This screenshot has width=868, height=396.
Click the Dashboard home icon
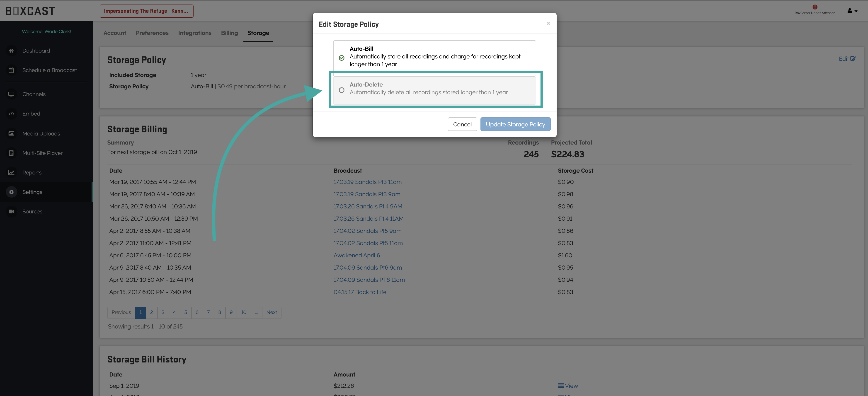click(x=12, y=51)
